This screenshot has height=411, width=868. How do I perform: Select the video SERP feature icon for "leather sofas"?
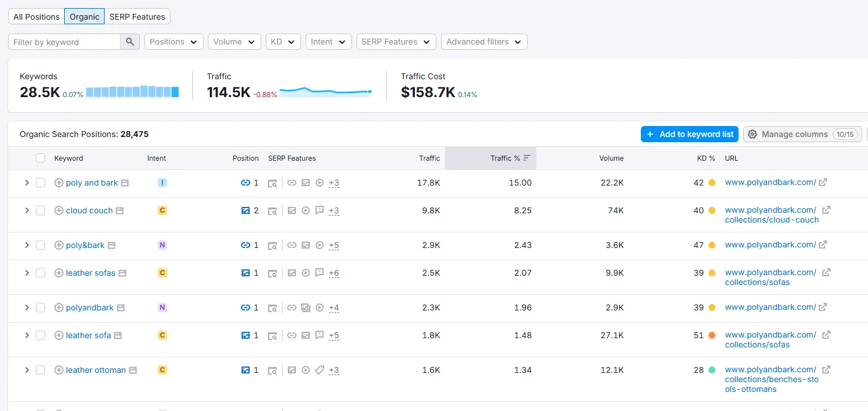306,273
